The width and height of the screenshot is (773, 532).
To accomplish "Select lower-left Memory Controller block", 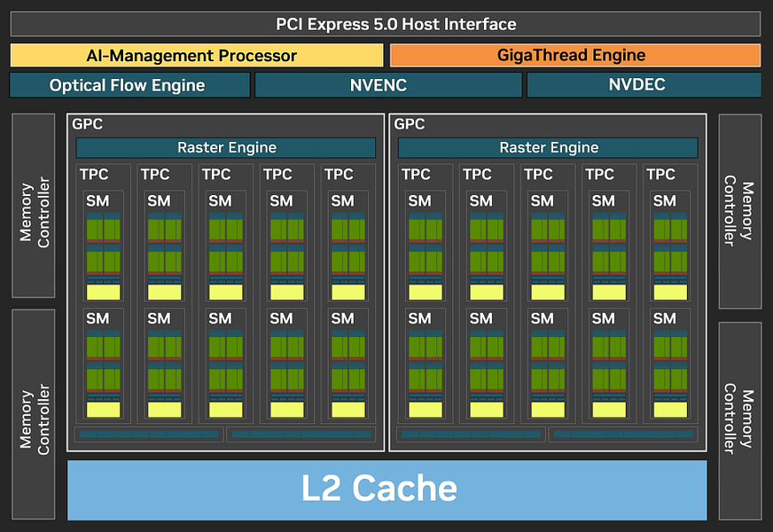I will pos(34,414).
